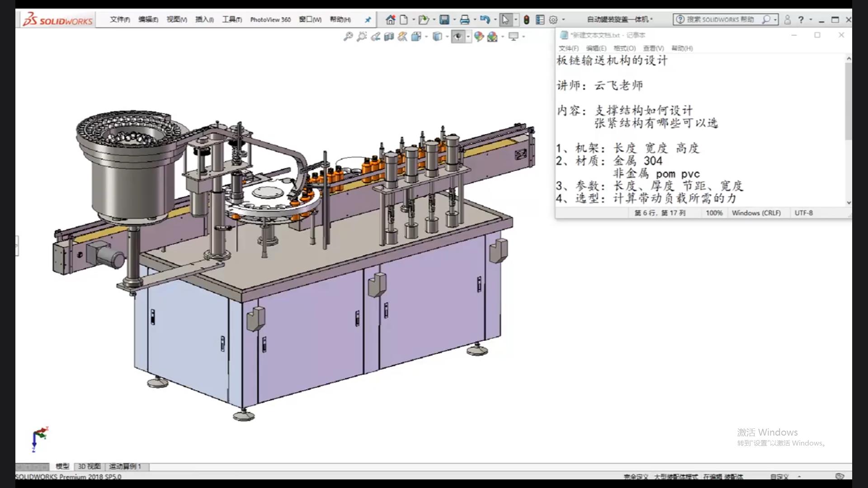
Task: Click Apply Scene icon
Action: pyautogui.click(x=492, y=37)
